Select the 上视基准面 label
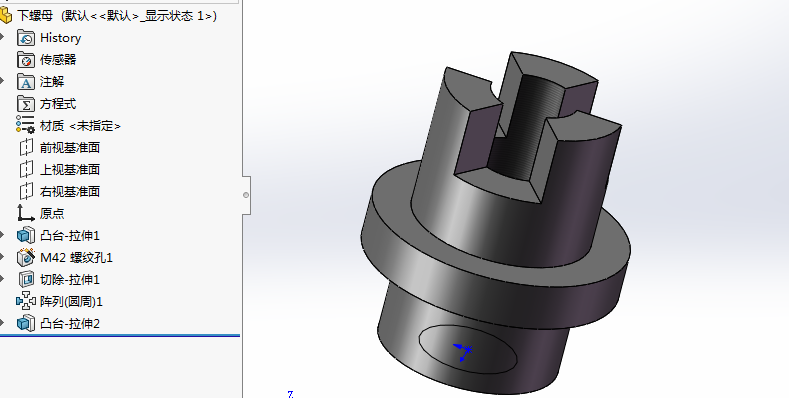The image size is (789, 398). [x=70, y=170]
